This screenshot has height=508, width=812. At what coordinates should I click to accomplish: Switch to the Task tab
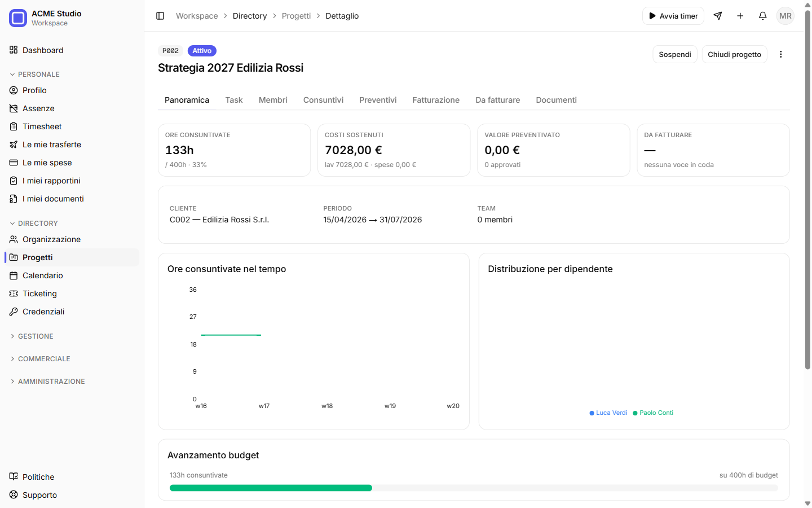point(234,100)
